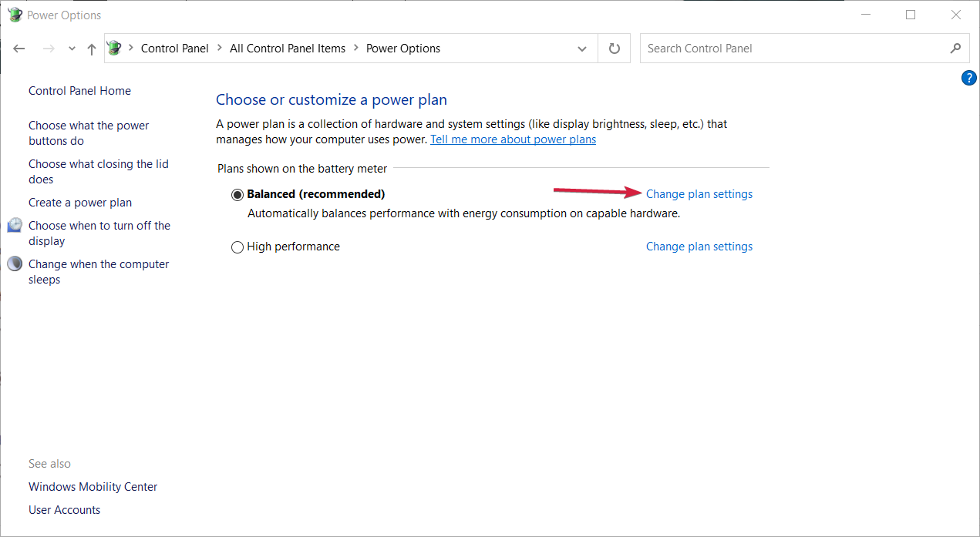Open User Accounts link
The image size is (980, 537).
click(x=64, y=510)
